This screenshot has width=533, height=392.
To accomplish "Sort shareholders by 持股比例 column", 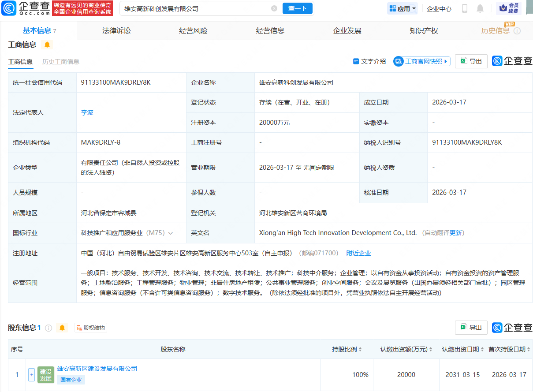I will pos(347,349).
